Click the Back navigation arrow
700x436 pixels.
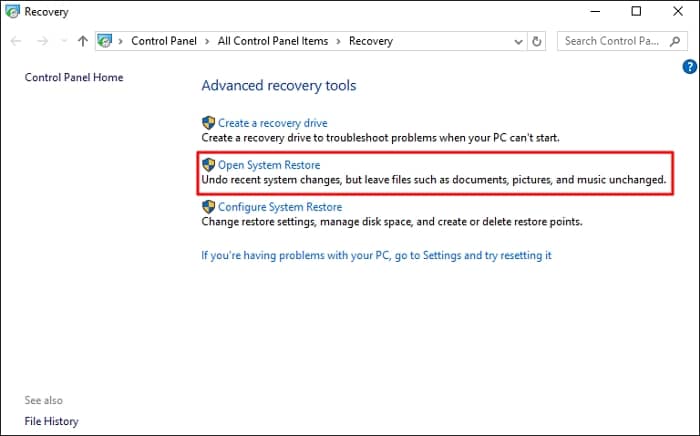click(16, 41)
